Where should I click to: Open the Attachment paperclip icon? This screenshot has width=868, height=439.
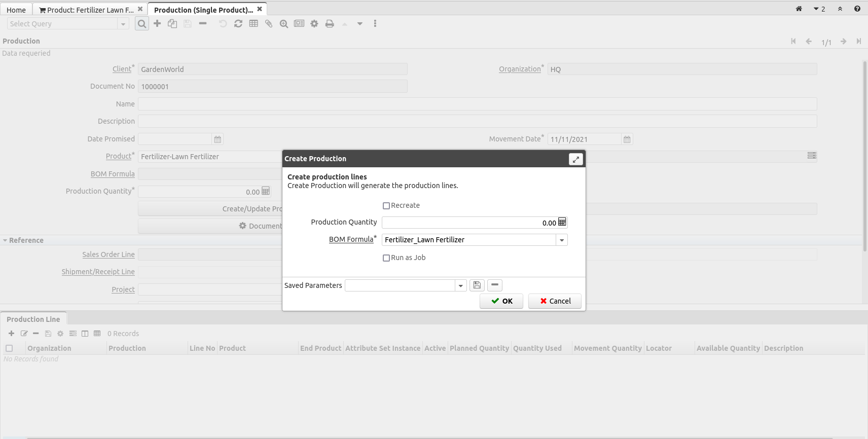click(269, 23)
